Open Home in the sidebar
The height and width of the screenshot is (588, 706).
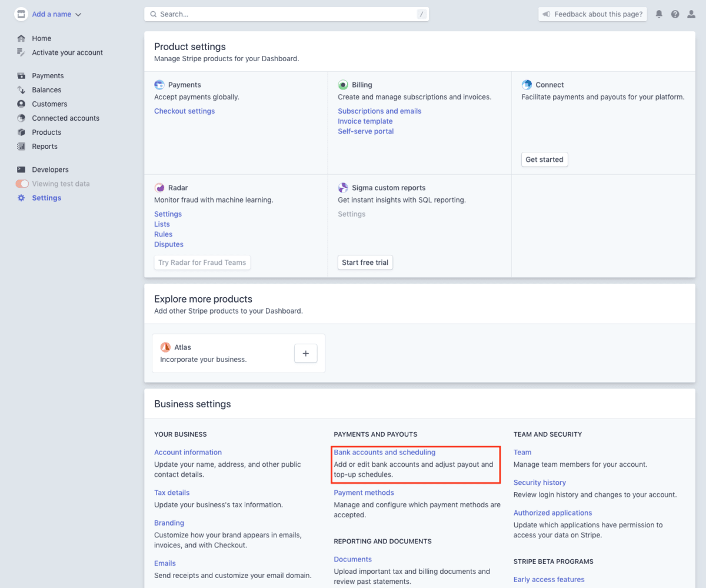[41, 38]
